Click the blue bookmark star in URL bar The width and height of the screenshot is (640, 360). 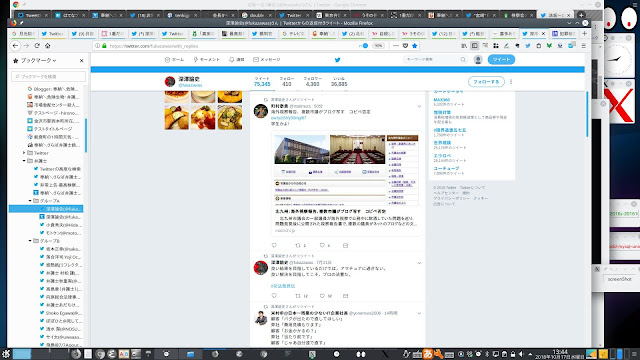[x=415, y=46]
